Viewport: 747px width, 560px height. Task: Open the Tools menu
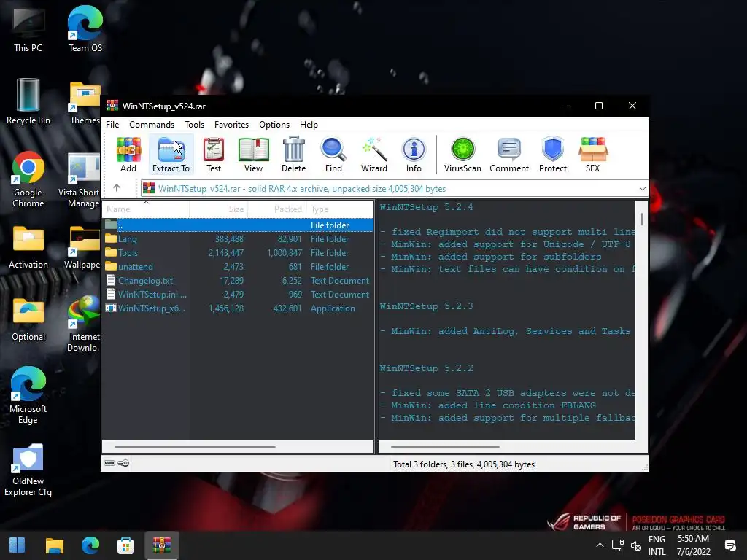pyautogui.click(x=194, y=124)
